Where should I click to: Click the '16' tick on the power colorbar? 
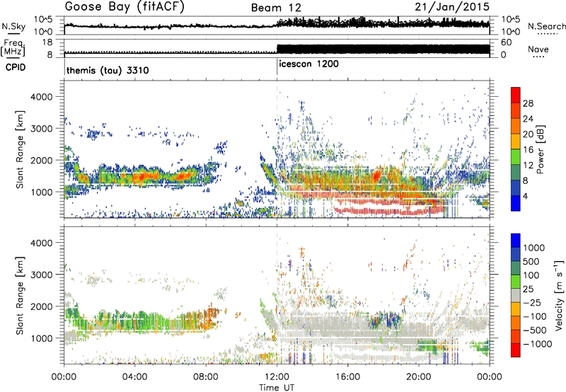click(x=528, y=150)
